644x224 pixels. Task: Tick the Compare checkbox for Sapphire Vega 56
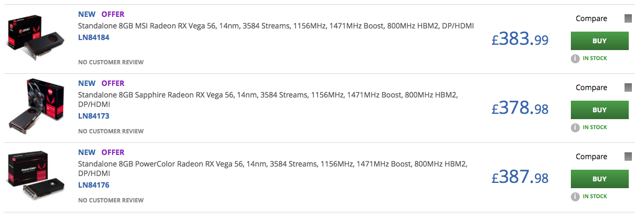coord(628,87)
